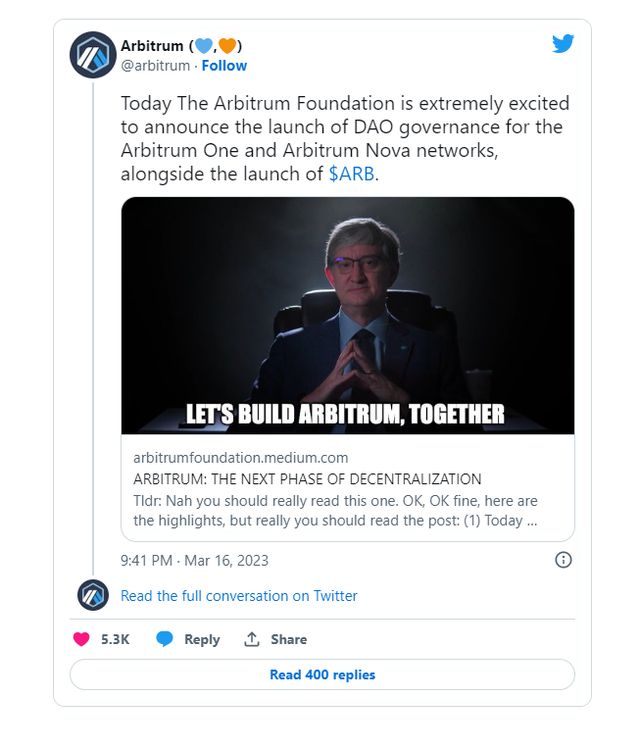Screen dimensions: 640x748
Task: Open the $ARB cashtag link
Action: point(352,173)
